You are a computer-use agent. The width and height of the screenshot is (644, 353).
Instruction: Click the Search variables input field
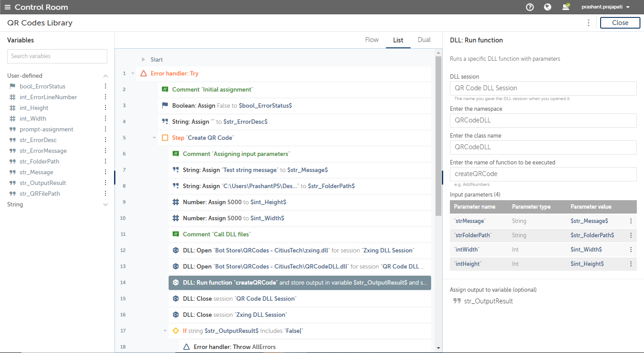(57, 56)
